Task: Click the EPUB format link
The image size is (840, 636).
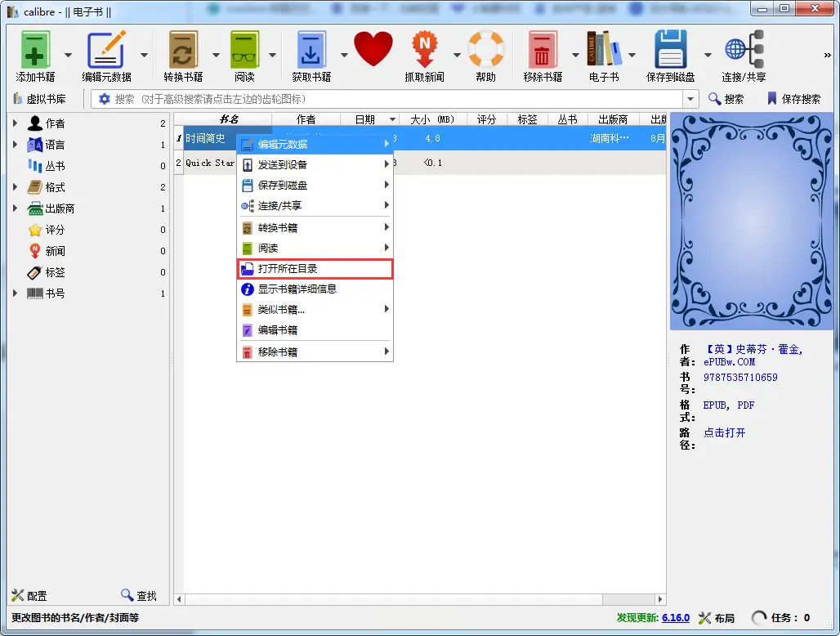Action: coord(715,405)
